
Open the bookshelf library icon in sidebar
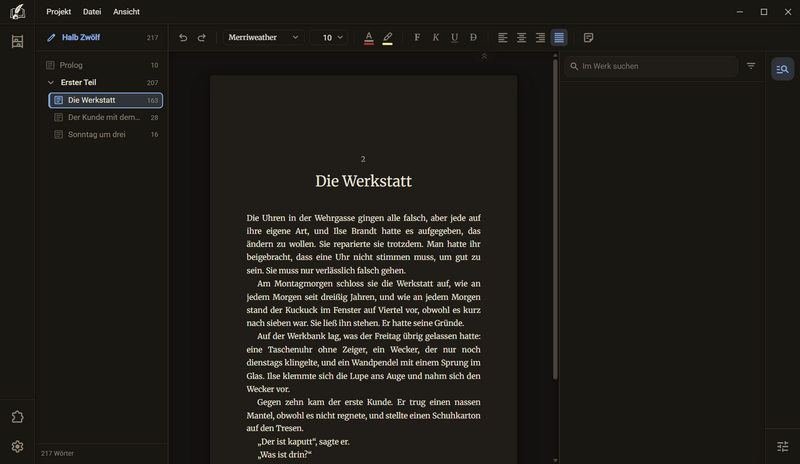click(x=17, y=41)
